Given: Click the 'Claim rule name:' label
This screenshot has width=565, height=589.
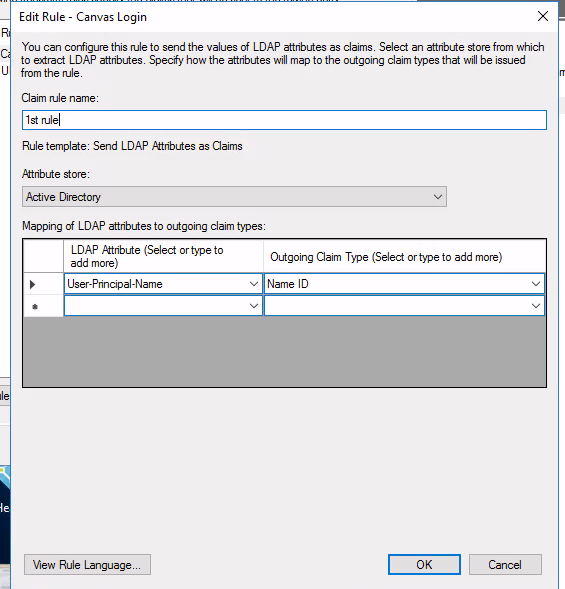Looking at the screenshot, I should (x=60, y=98).
